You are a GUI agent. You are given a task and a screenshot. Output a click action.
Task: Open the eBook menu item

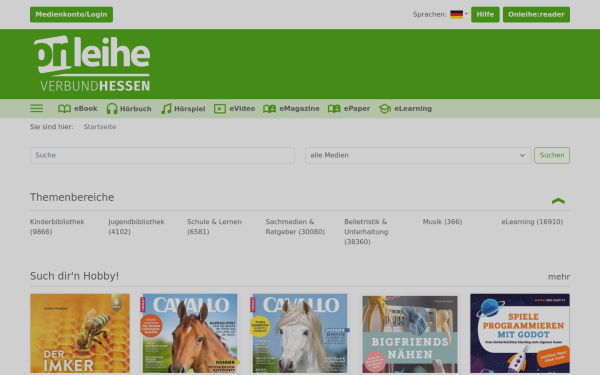point(78,109)
